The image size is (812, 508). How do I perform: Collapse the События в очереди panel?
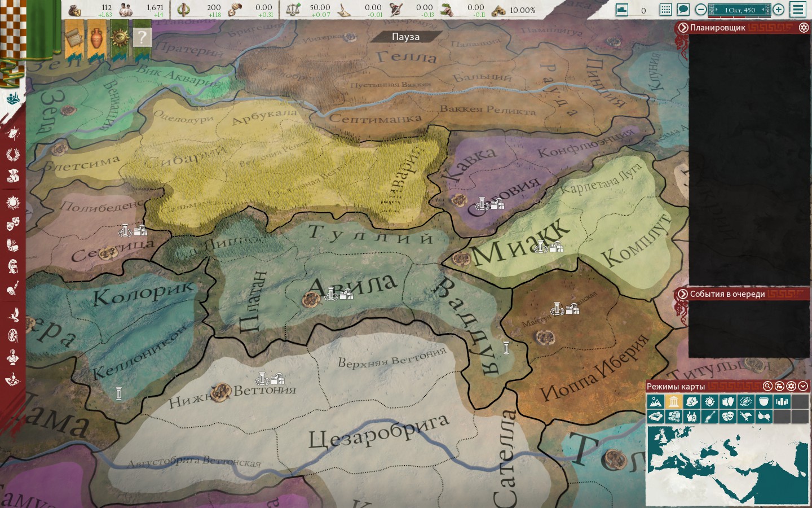pos(683,294)
